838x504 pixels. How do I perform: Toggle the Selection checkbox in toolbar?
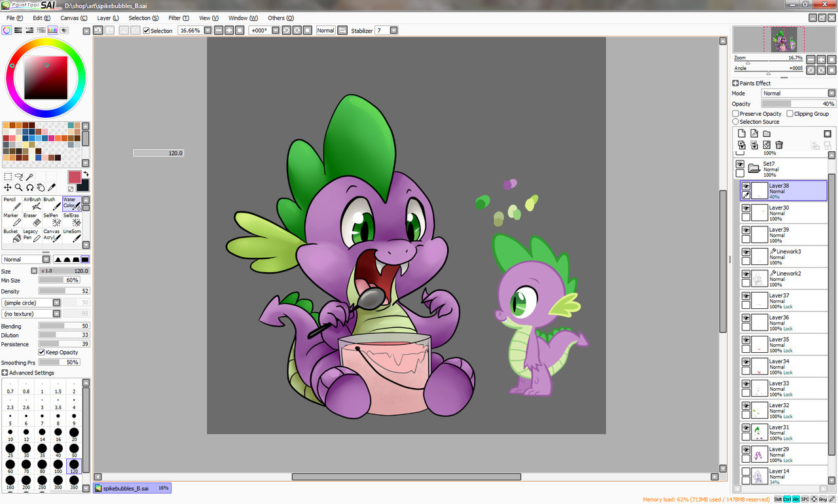[147, 31]
